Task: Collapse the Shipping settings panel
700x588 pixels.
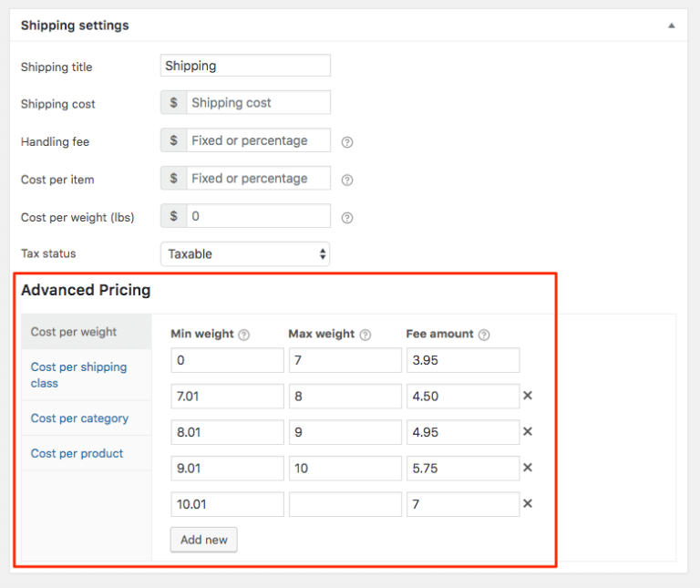Action: tap(672, 26)
